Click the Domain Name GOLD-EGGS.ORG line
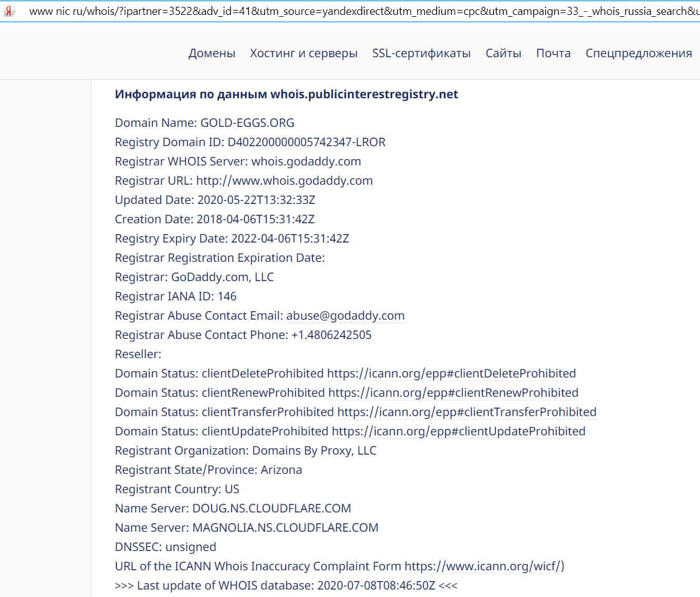 tap(205, 123)
